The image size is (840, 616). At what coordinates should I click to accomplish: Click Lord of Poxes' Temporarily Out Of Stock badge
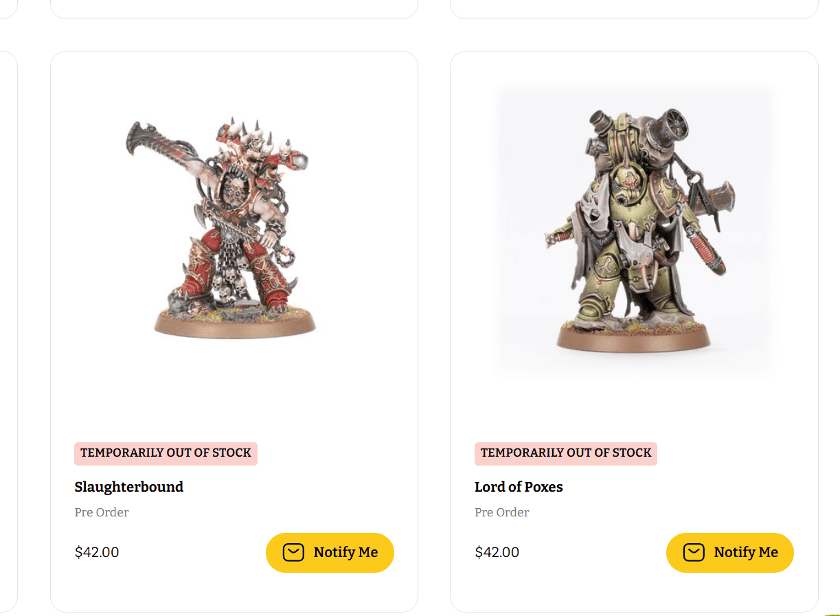[566, 453]
